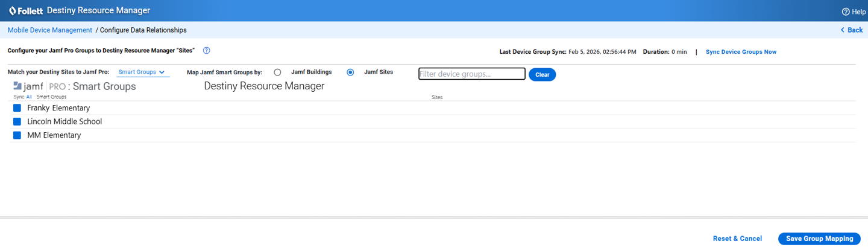The height and width of the screenshot is (250, 868).
Task: Click Reset & Cancel
Action: (x=737, y=239)
